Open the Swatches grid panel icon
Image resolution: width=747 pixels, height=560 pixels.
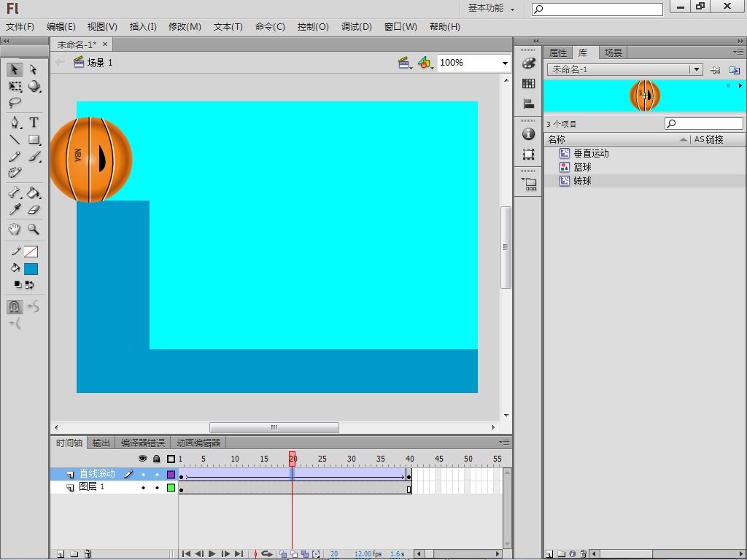click(528, 84)
